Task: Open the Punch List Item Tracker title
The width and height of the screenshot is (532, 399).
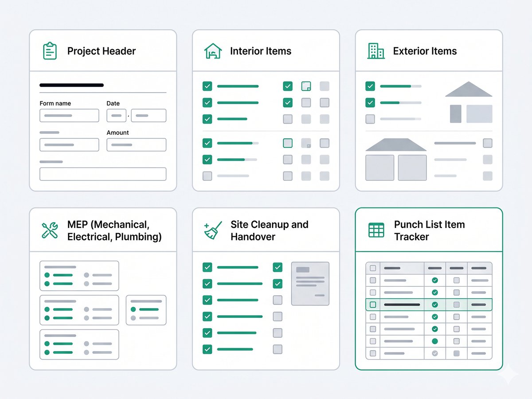Action: tap(429, 231)
